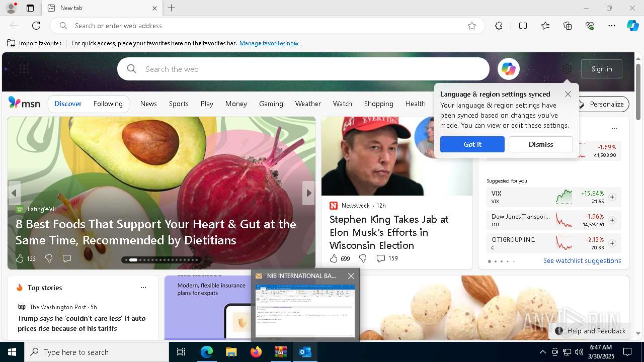
Task: Open Settings and more menu
Action: [612, 26]
